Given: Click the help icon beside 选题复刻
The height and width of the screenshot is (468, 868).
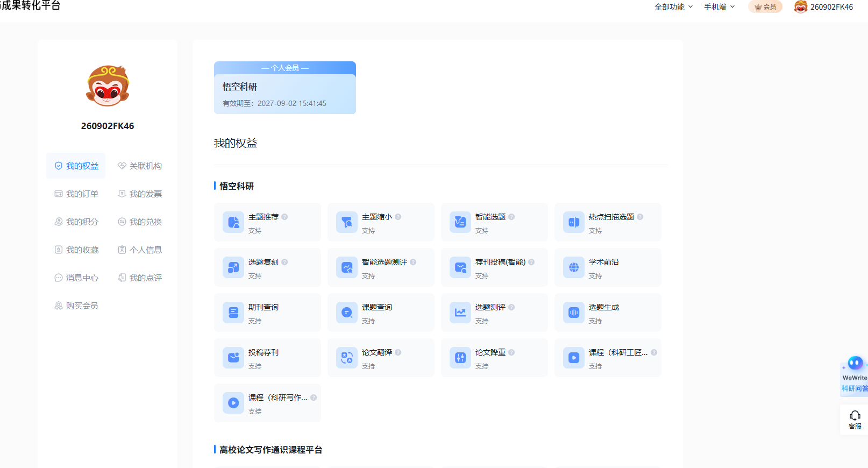Looking at the screenshot, I should [284, 262].
